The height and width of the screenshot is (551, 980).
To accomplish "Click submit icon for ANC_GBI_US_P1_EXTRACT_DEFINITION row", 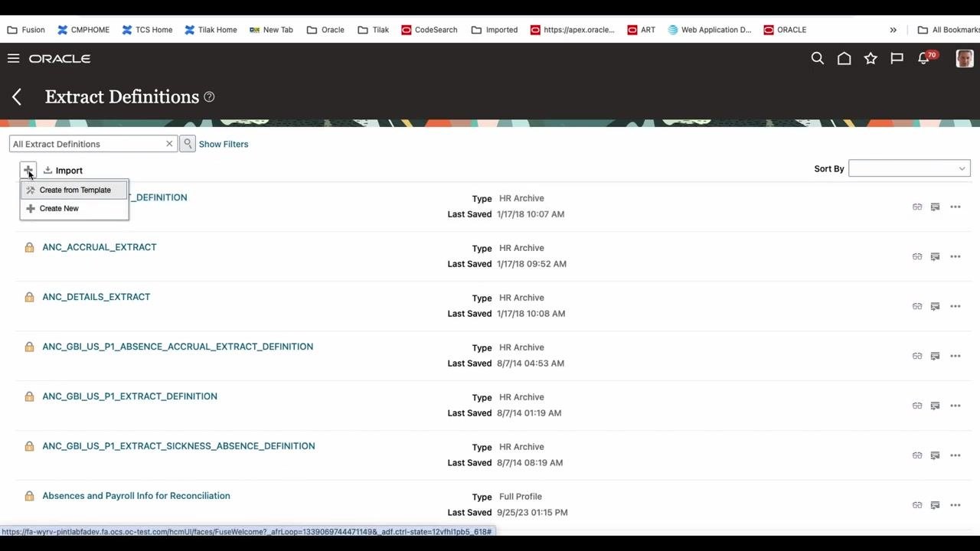I will pos(935,406).
